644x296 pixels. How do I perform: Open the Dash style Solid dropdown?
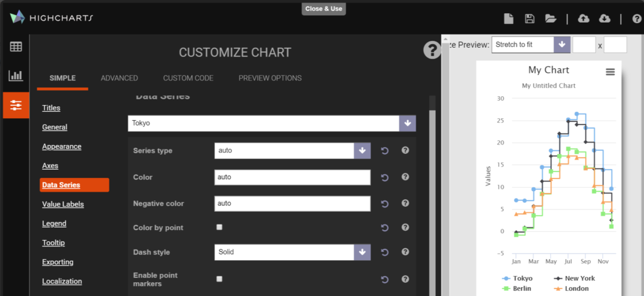pos(292,252)
